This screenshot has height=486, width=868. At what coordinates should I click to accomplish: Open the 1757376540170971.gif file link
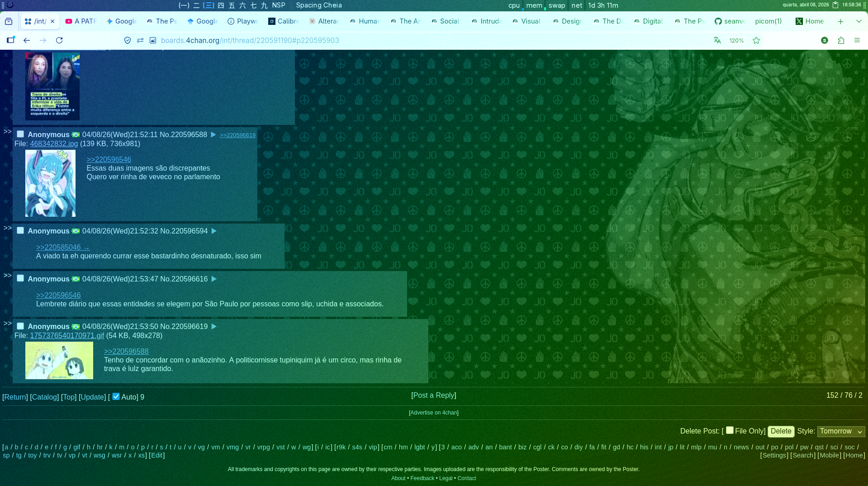click(67, 336)
